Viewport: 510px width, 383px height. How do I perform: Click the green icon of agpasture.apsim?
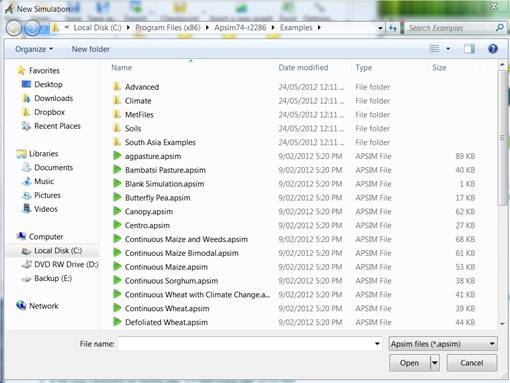pyautogui.click(x=117, y=156)
